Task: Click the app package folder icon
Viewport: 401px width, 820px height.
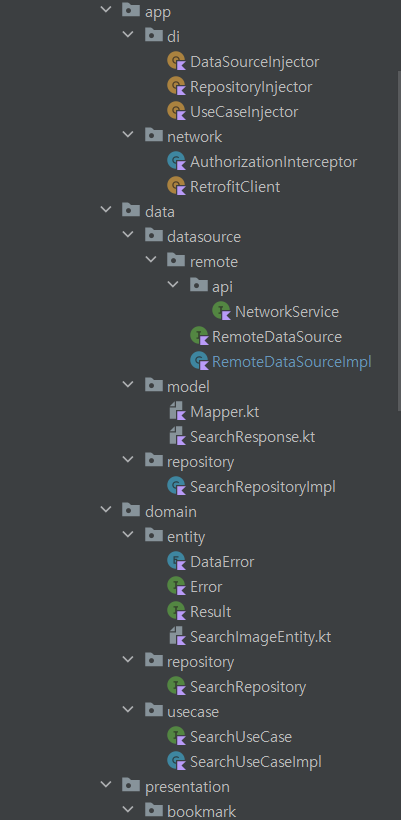Action: (x=131, y=11)
